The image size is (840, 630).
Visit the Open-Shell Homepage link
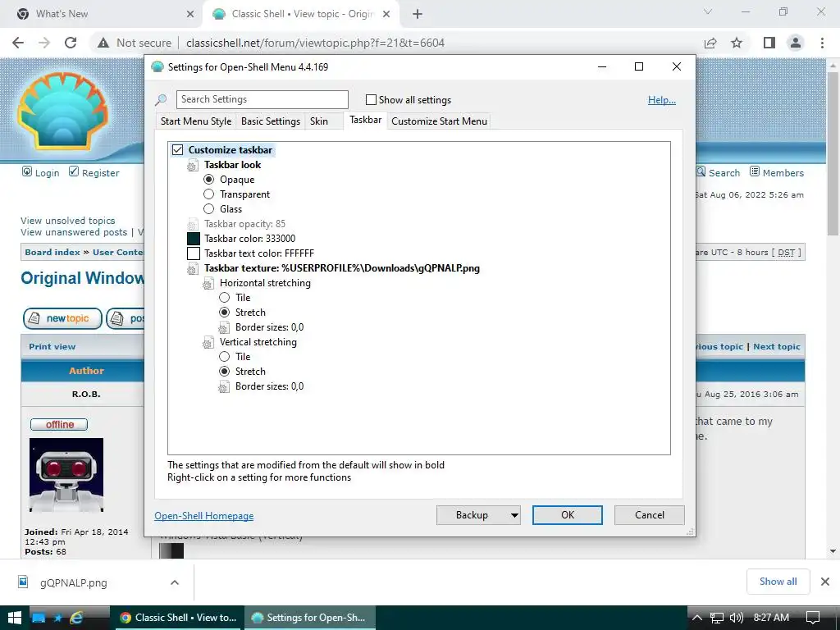204,516
